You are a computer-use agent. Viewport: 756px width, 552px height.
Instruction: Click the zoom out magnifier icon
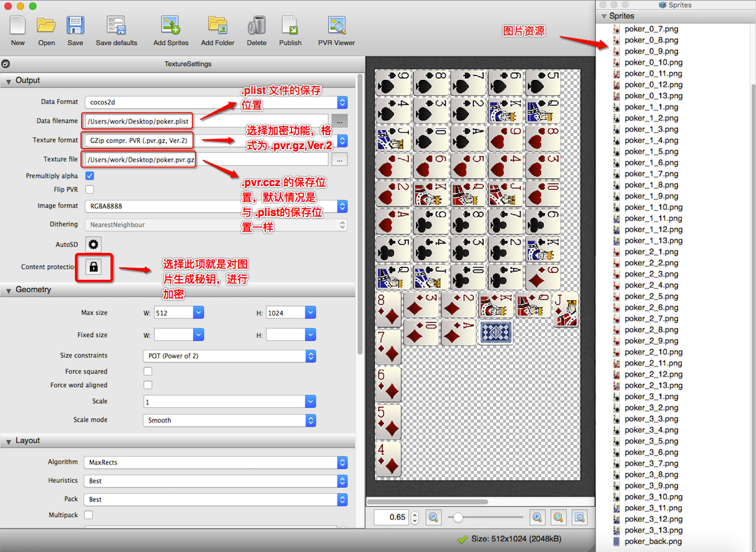pyautogui.click(x=433, y=517)
